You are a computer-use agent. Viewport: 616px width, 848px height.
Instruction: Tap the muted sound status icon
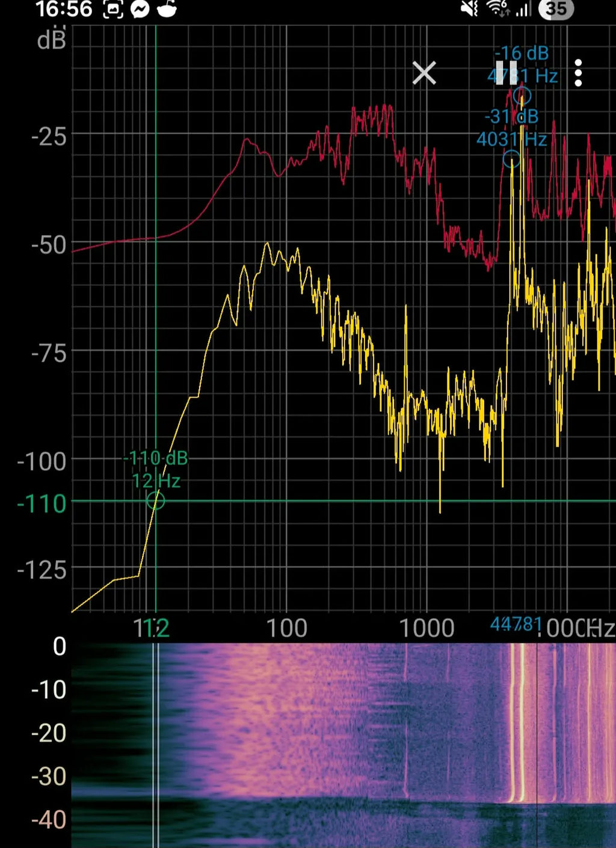[x=469, y=8]
